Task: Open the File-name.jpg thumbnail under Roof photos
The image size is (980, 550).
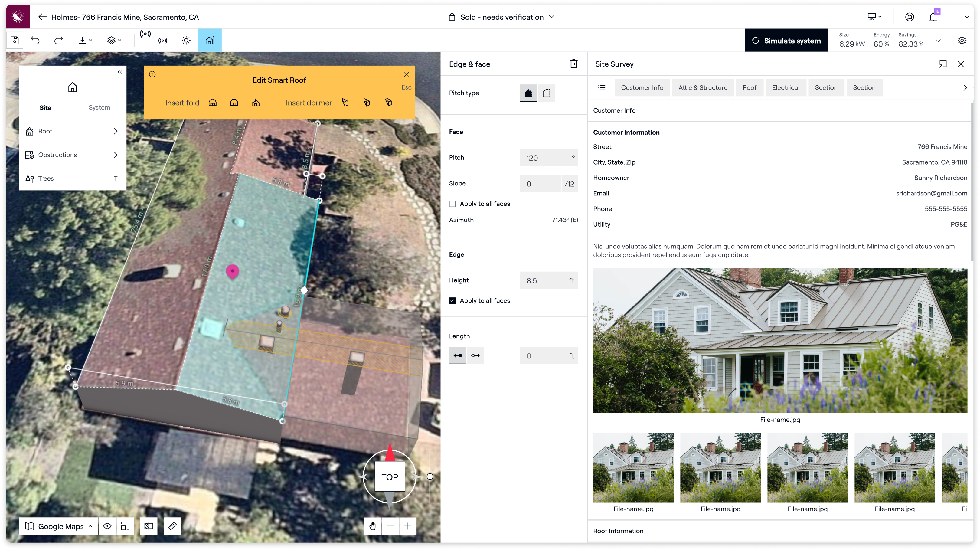Action: 633,467
